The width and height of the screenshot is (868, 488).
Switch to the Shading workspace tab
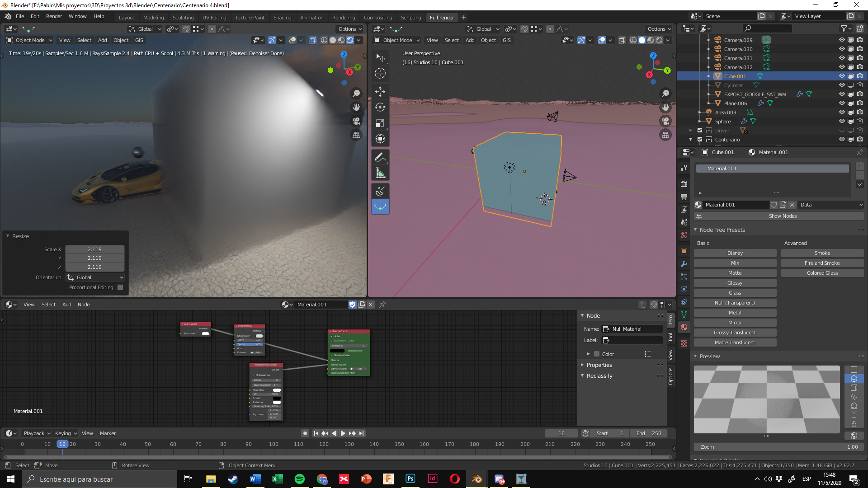[282, 18]
